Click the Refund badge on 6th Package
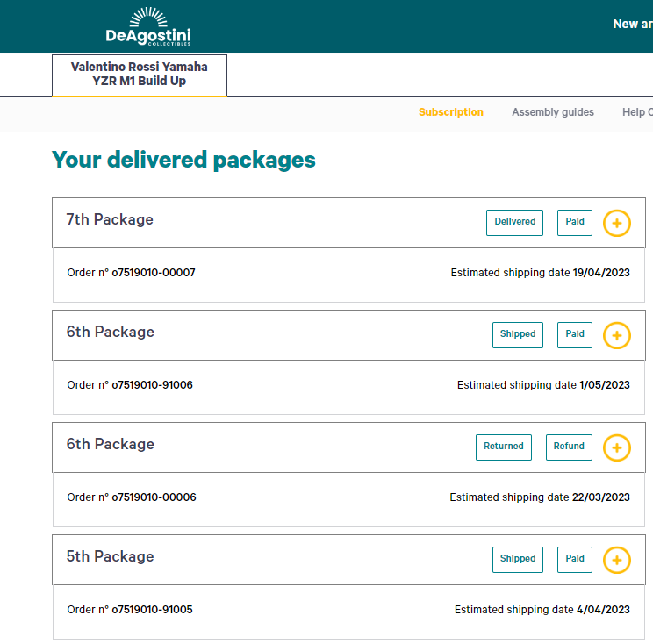This screenshot has width=653, height=644. (x=569, y=447)
